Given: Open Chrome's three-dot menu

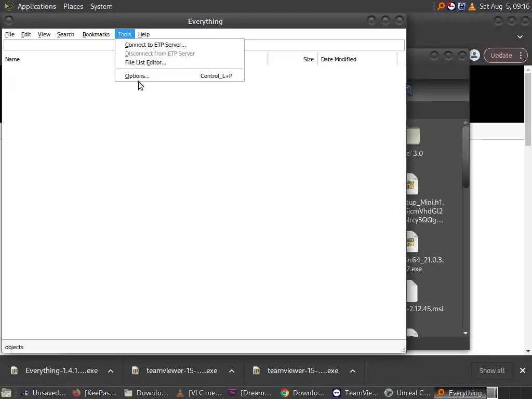Looking at the screenshot, I should tap(521, 55).
